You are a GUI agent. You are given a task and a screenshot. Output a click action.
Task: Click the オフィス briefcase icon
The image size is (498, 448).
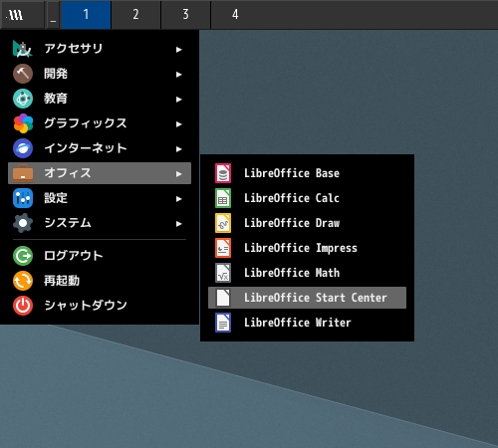pos(23,173)
